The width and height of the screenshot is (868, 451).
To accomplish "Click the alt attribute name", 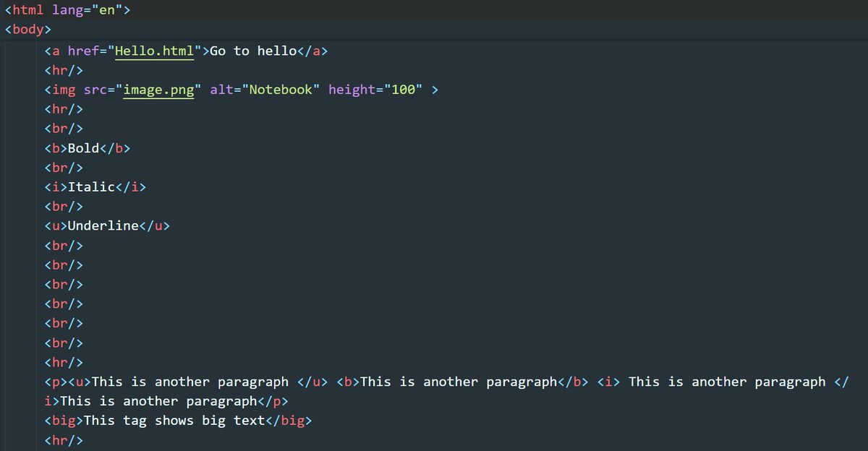I will [221, 90].
